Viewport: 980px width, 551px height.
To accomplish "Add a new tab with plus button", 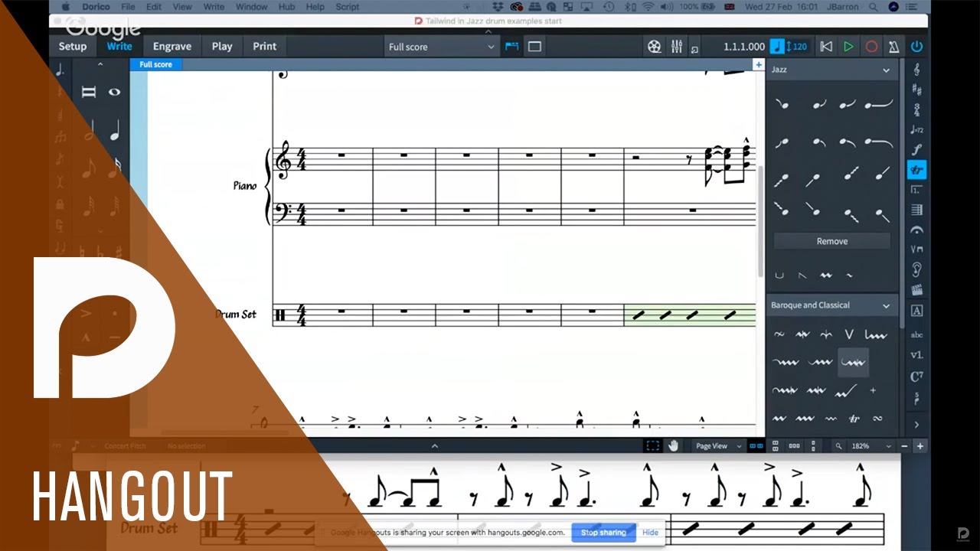I will click(x=759, y=65).
